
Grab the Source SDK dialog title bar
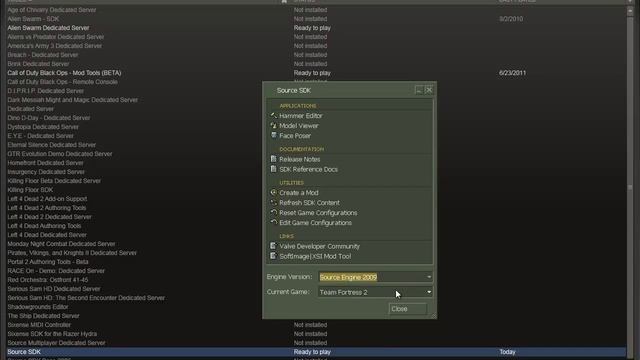[x=339, y=90]
